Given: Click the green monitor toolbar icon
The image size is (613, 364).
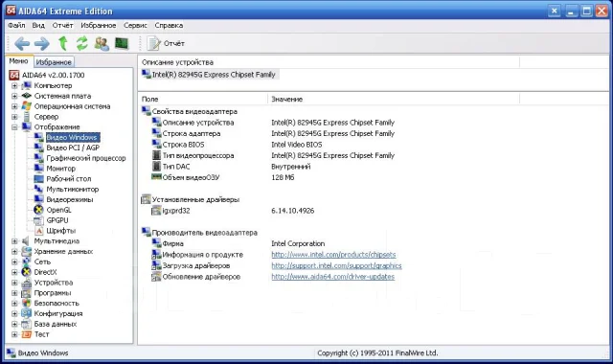Looking at the screenshot, I should 122,43.
